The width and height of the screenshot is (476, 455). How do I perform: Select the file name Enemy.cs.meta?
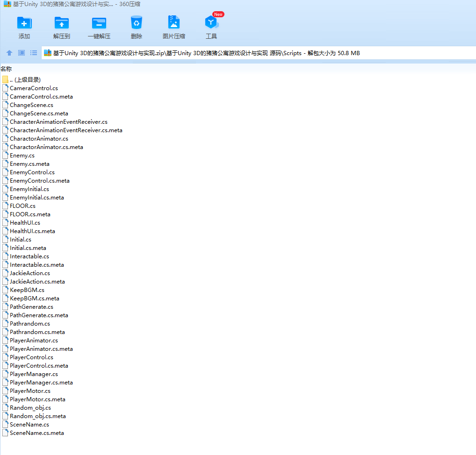(29, 164)
